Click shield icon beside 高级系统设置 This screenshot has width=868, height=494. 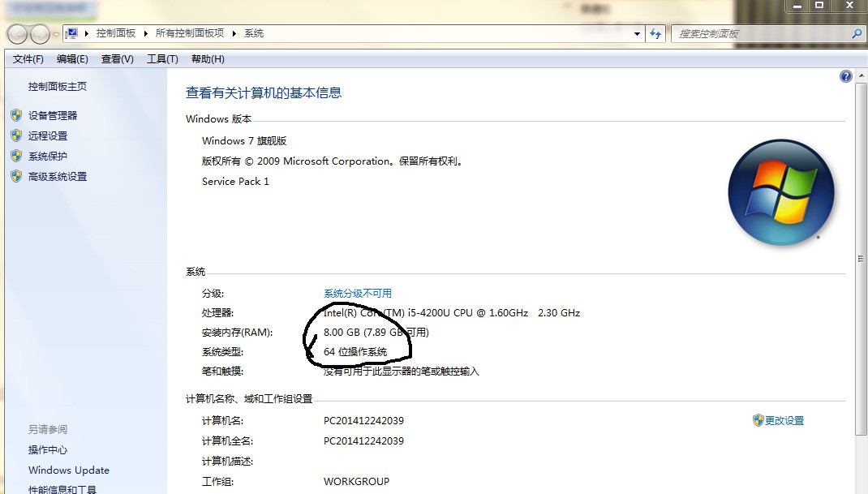tap(16, 177)
